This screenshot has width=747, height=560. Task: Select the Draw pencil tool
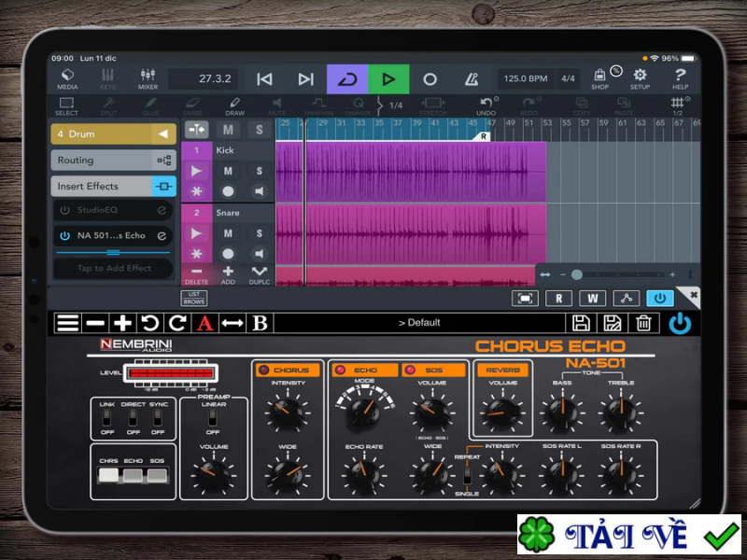click(234, 105)
